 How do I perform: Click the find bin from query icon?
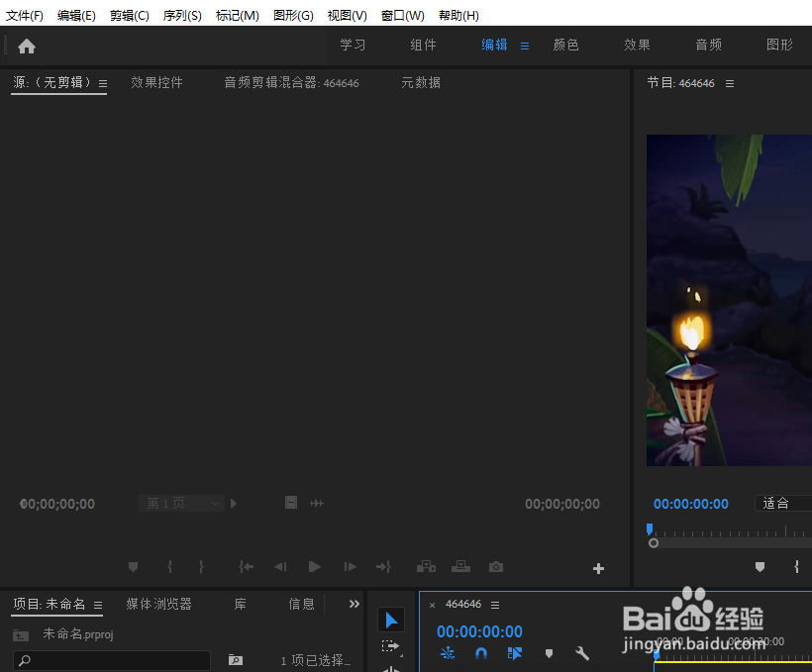[x=235, y=659]
